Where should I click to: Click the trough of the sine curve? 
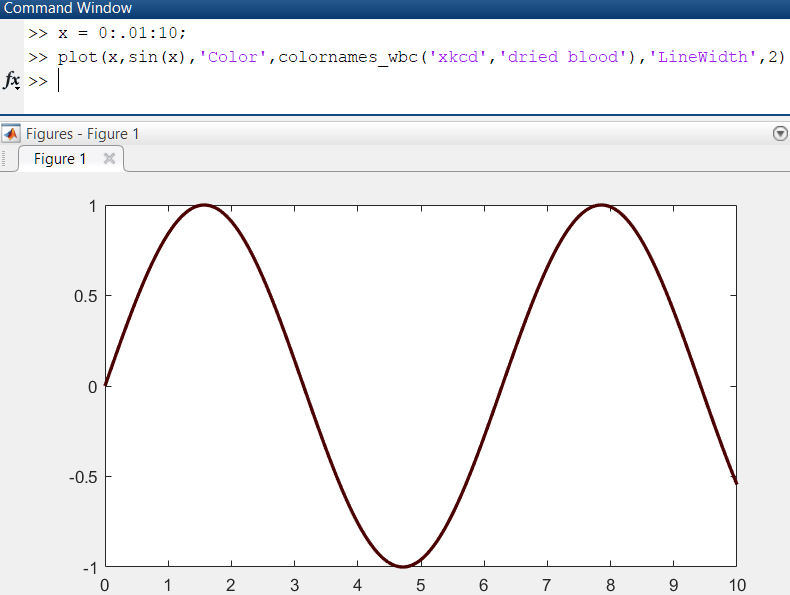[x=402, y=567]
